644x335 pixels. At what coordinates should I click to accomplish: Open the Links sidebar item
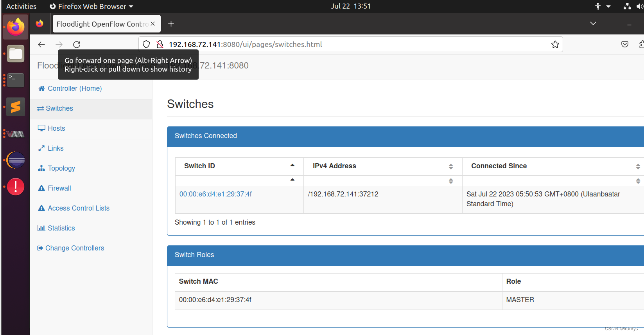click(x=91, y=148)
